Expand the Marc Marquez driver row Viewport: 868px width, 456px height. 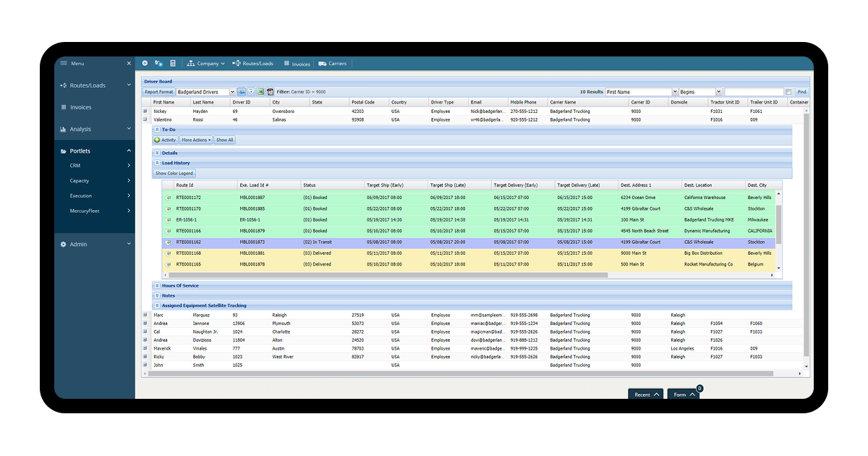point(145,315)
